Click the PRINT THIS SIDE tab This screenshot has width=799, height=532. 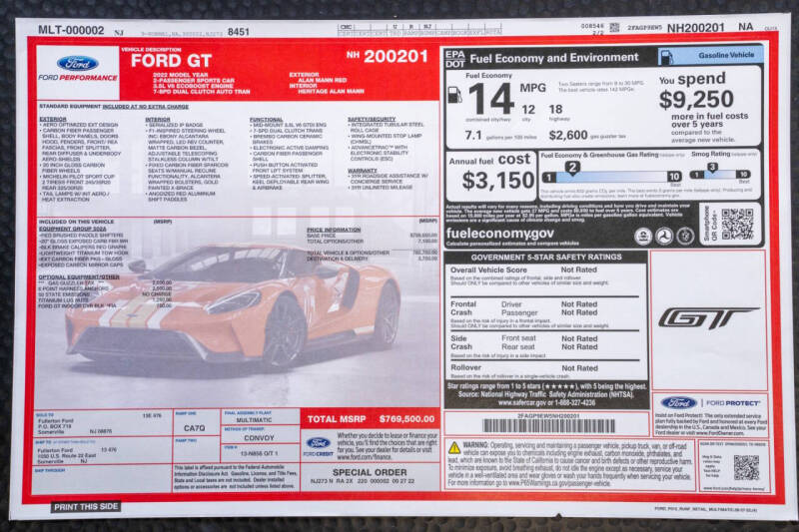click(x=86, y=507)
